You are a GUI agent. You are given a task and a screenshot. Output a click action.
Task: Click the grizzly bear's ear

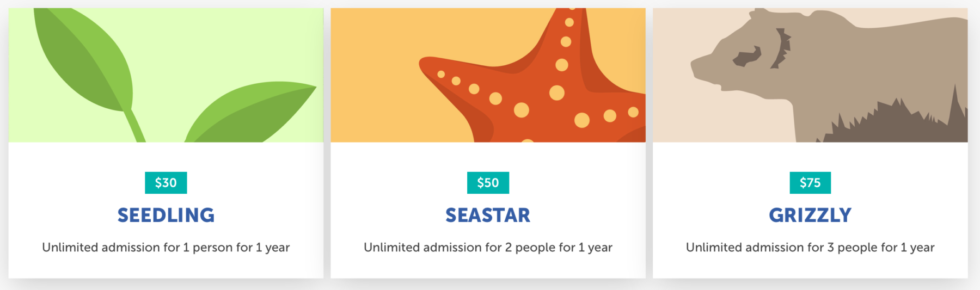pos(781,48)
